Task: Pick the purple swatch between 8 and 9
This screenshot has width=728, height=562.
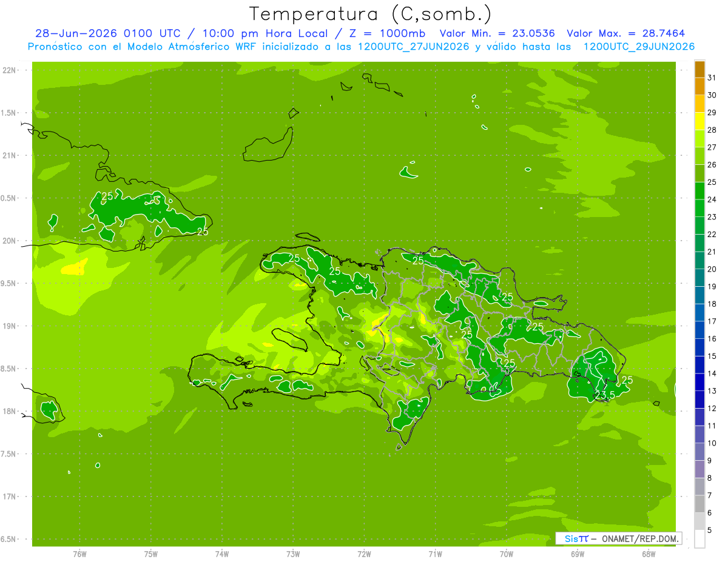Action: click(x=699, y=469)
